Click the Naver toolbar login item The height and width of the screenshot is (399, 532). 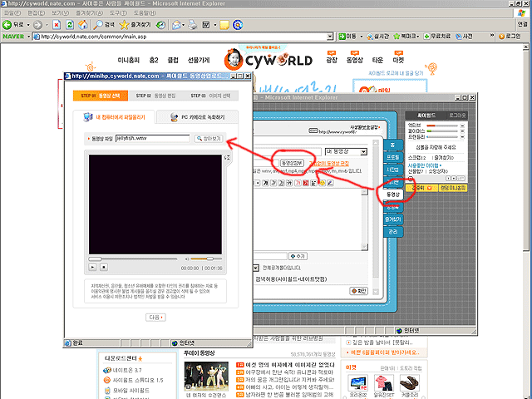pyautogui.click(x=510, y=37)
